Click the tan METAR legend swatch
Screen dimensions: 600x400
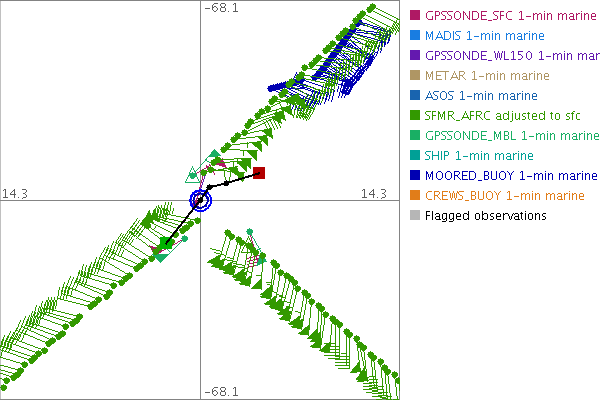pos(415,75)
